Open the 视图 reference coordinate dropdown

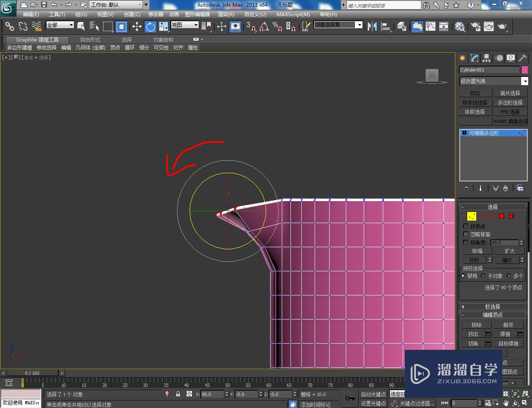coord(185,25)
